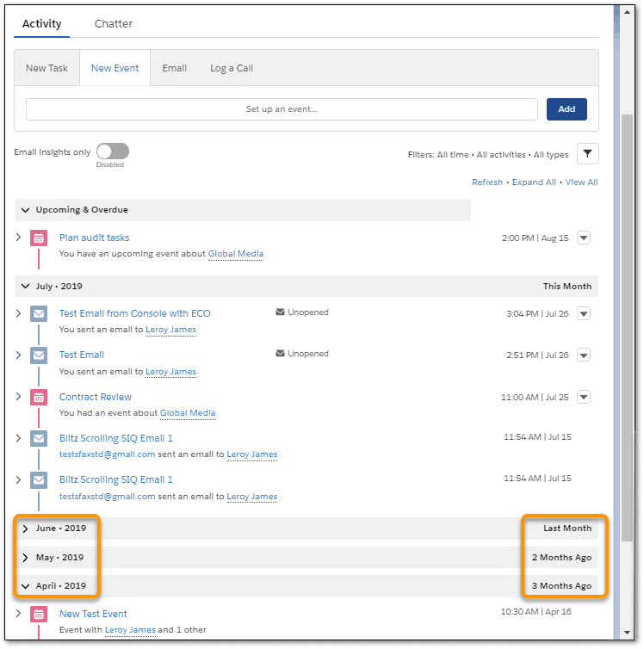Select the Log a Call tab
The height and width of the screenshot is (649, 644).
pyautogui.click(x=232, y=68)
